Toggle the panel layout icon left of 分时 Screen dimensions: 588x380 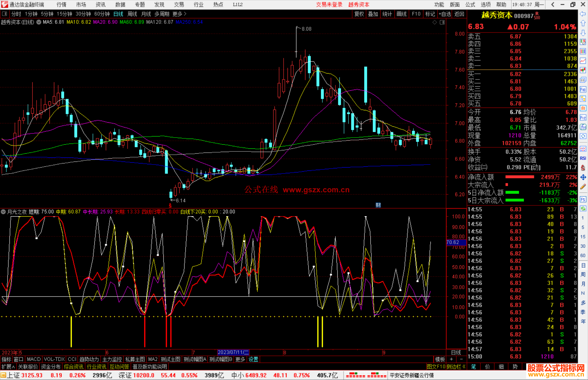coord(4,14)
